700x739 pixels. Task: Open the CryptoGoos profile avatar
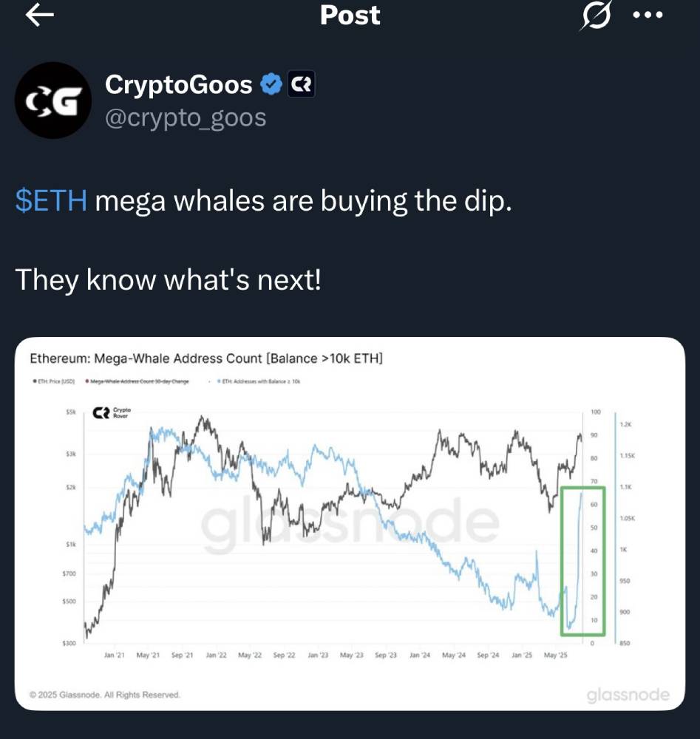tap(52, 101)
